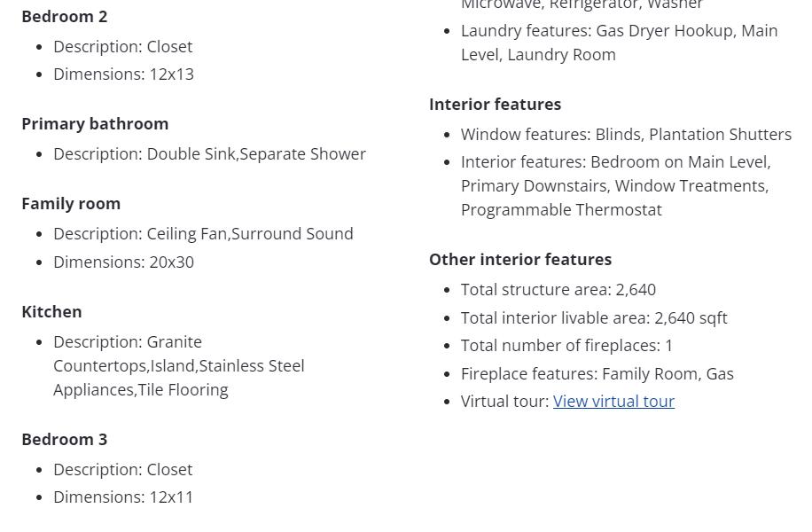Screen dimensions: 812x532
Task: Click the Double Sink, Separate Shower description
Action: click(209, 154)
